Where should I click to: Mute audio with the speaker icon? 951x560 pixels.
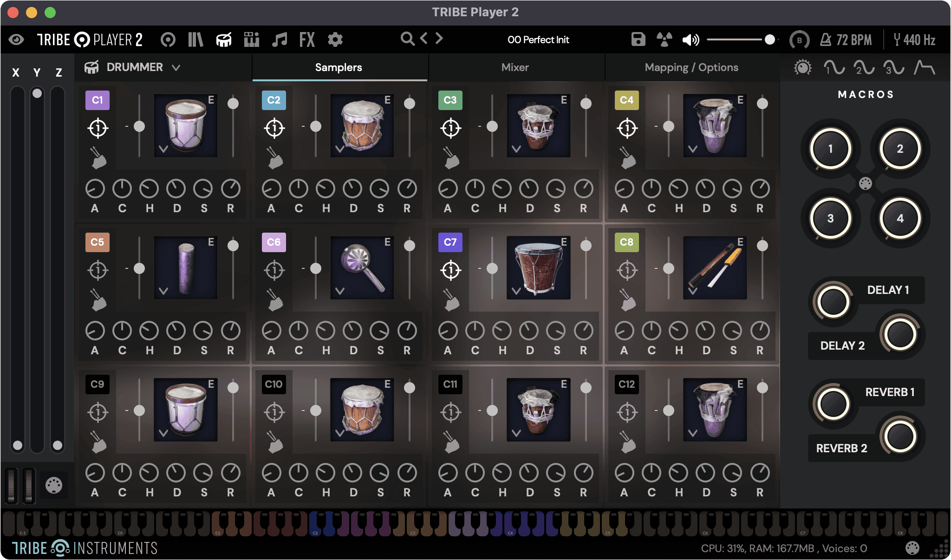pos(690,39)
